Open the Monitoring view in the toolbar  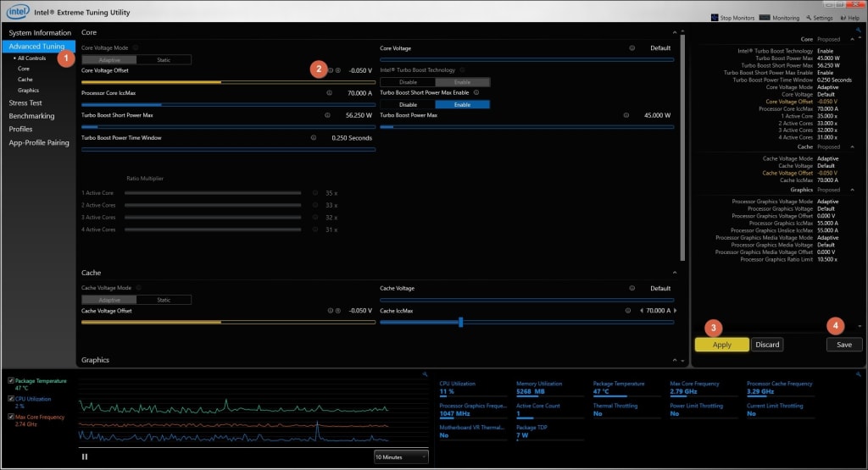[x=780, y=18]
